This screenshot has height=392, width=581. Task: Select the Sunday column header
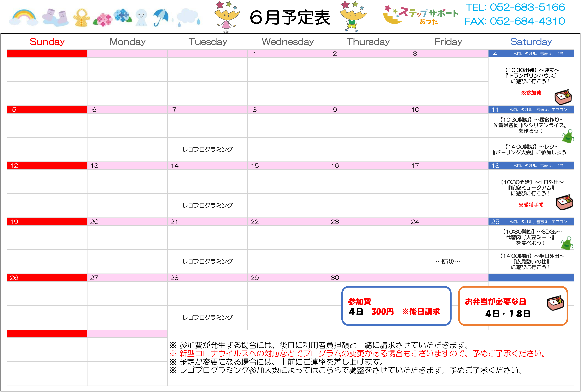coord(47,42)
